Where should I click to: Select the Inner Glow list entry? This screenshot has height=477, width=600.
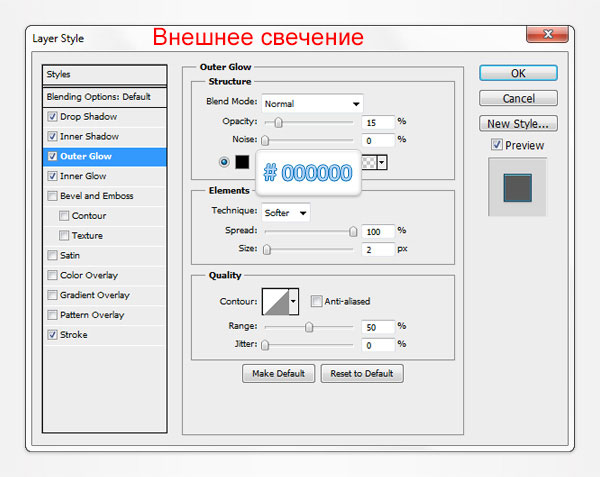pyautogui.click(x=105, y=176)
